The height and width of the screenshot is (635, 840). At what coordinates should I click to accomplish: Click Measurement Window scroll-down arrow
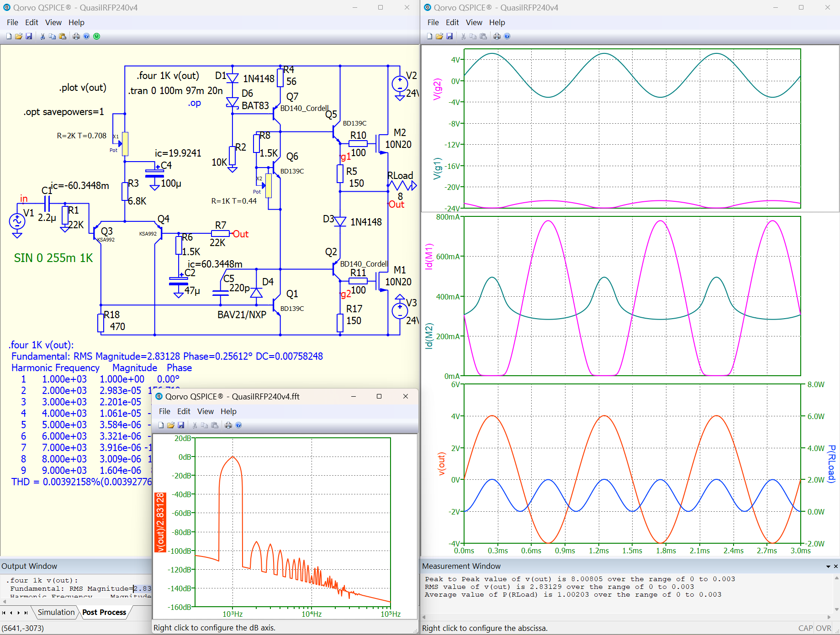click(x=836, y=609)
